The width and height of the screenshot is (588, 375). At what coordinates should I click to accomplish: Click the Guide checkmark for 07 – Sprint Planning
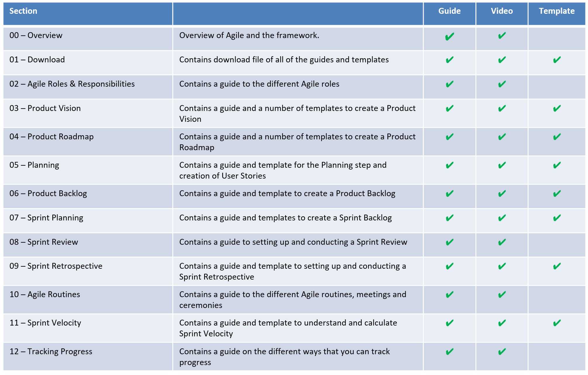(x=449, y=218)
